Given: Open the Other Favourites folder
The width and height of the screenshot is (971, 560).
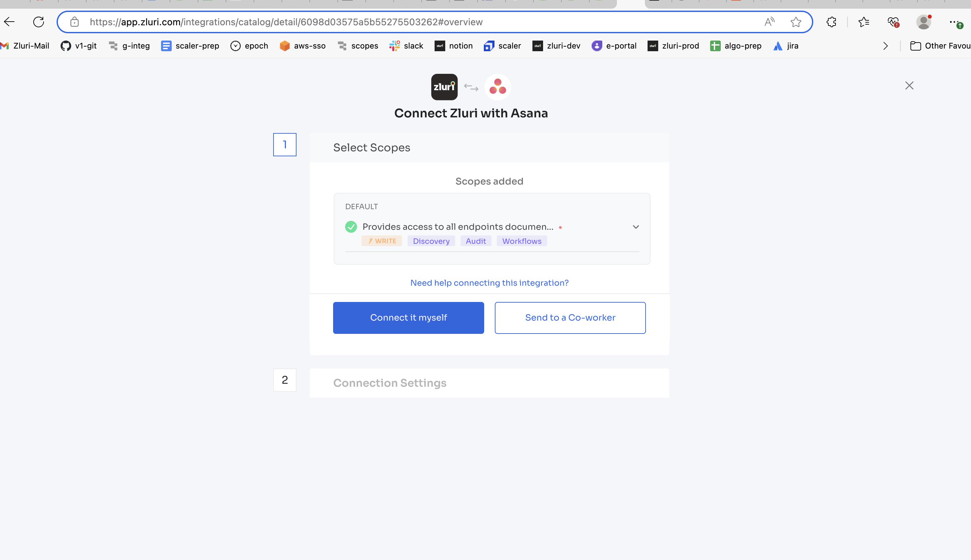Looking at the screenshot, I should click(940, 46).
